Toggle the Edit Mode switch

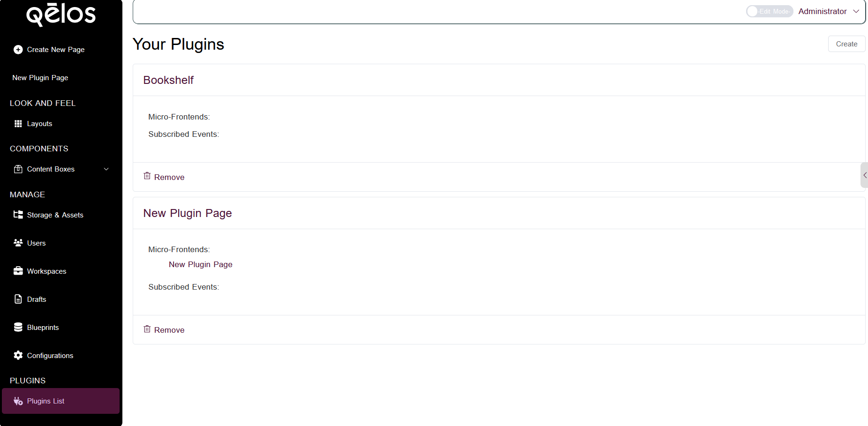(x=769, y=11)
